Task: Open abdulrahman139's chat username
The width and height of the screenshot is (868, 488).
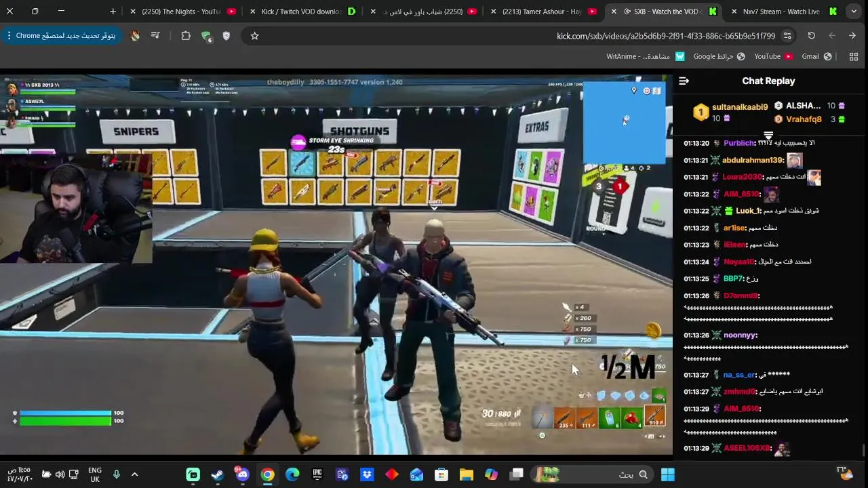Action: 751,160
